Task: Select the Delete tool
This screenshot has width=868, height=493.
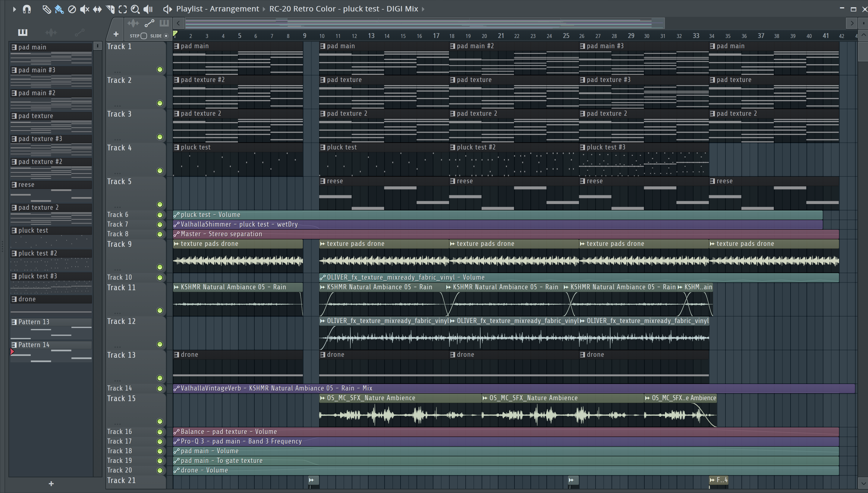Action: [72, 9]
